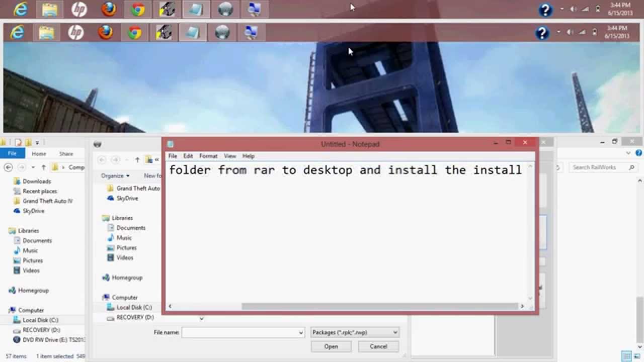Click the Up arrow in the Open dialog

[x=137, y=160]
